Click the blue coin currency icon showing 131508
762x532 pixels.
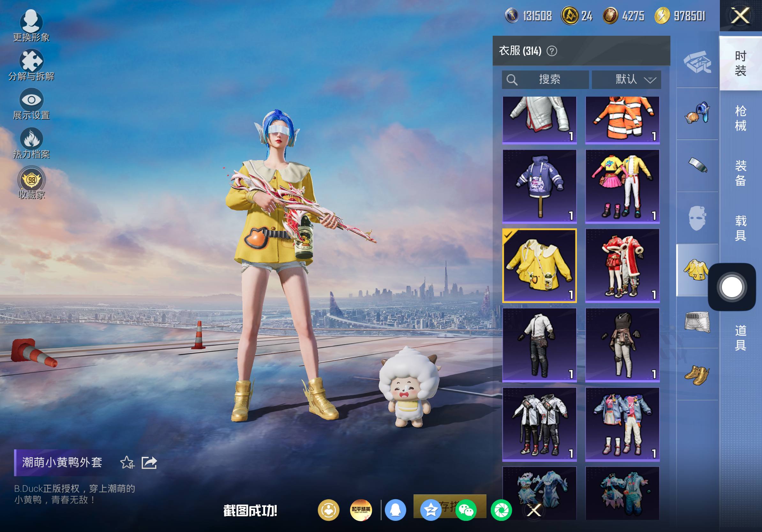[x=512, y=16]
